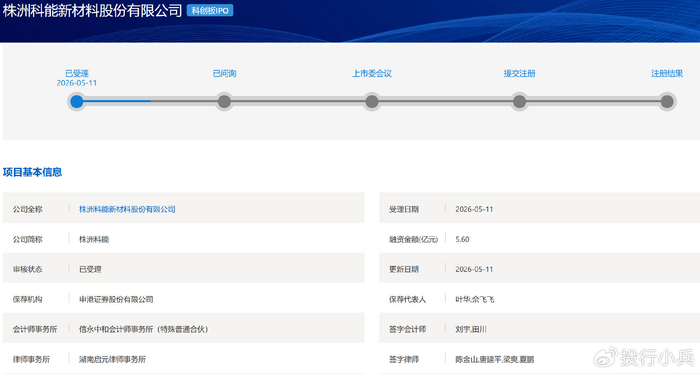Image resolution: width=700 pixels, height=374 pixels.
Task: Click the 律师事务所 value 湖南启元律师事务所
Action: (112, 359)
